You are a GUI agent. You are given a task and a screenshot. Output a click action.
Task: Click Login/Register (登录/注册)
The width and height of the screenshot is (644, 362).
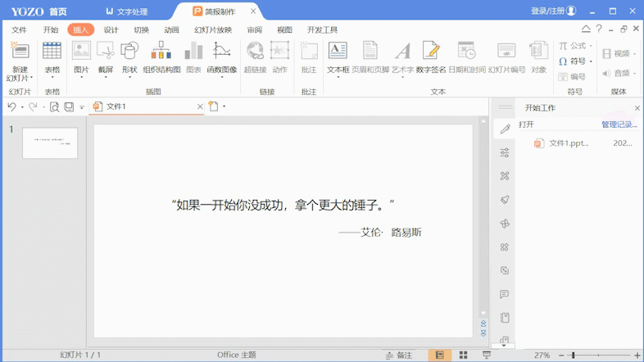coord(553,11)
